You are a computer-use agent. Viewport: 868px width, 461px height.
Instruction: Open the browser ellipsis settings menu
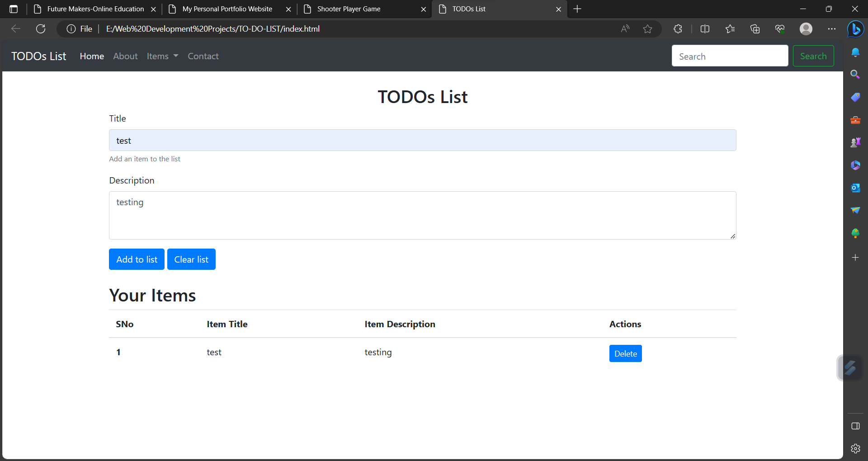832,28
